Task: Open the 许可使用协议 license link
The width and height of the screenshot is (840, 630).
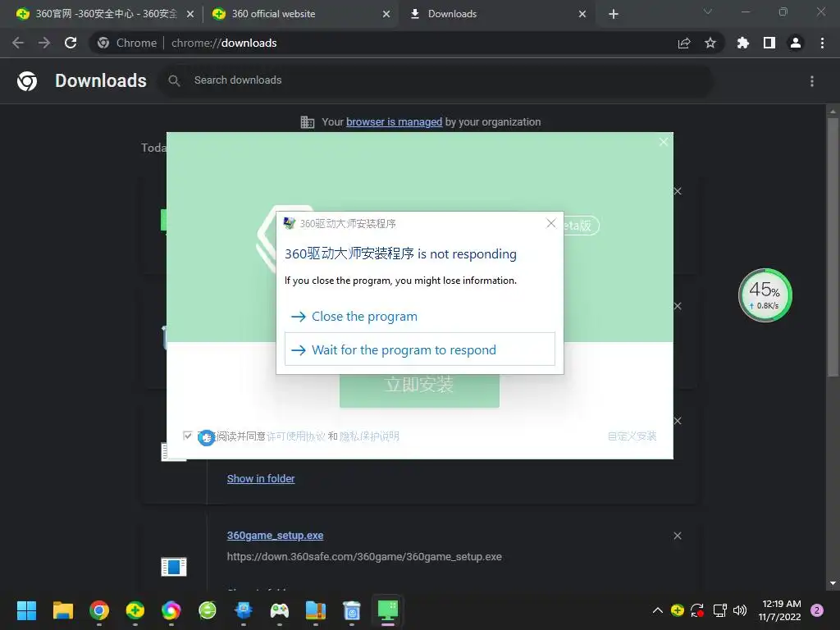Action: click(295, 436)
